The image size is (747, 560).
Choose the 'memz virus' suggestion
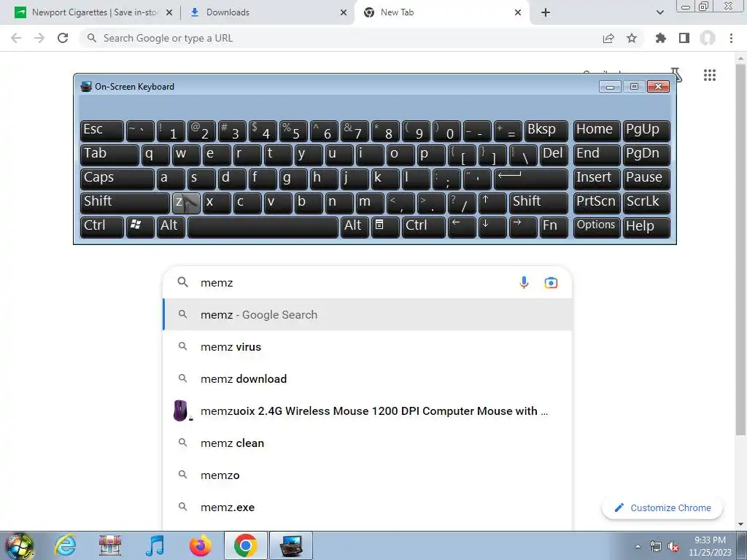point(368,346)
